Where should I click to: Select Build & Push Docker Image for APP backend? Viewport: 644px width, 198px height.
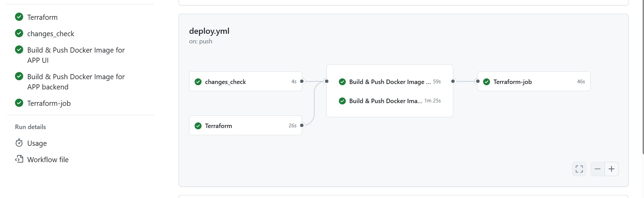(x=76, y=82)
